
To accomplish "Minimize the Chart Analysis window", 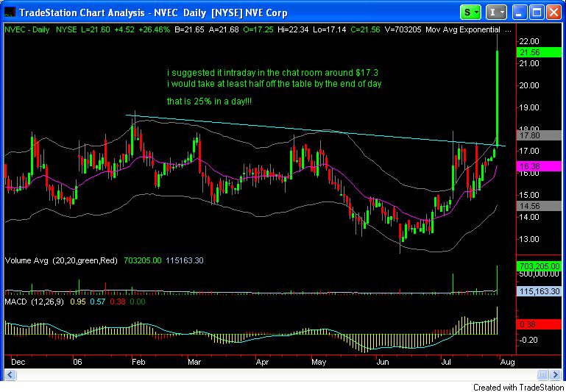I will click(x=520, y=13).
